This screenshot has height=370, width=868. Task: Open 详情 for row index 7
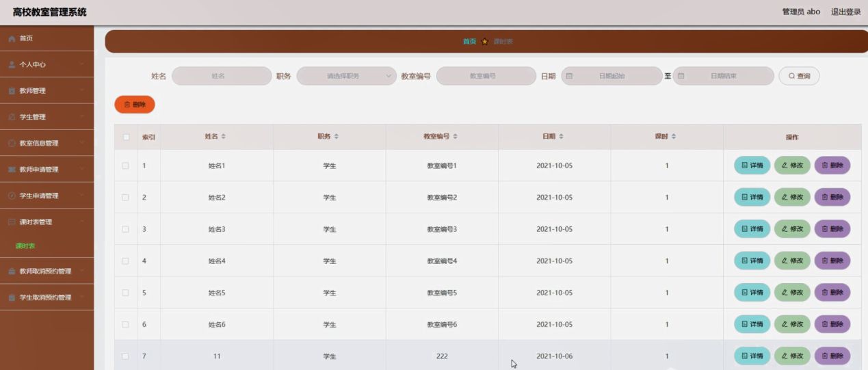(752, 356)
